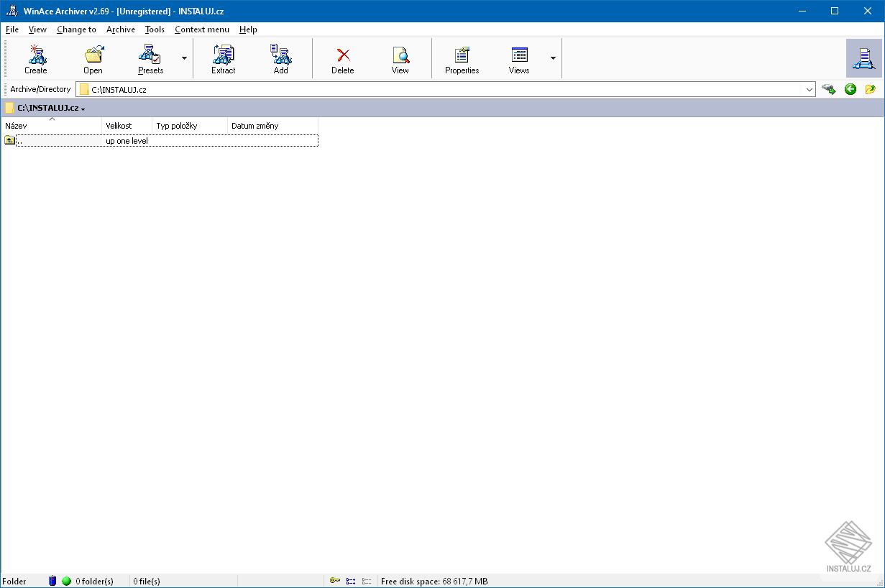Click into the C:\INSTALUJ.cz path field

click(445, 90)
